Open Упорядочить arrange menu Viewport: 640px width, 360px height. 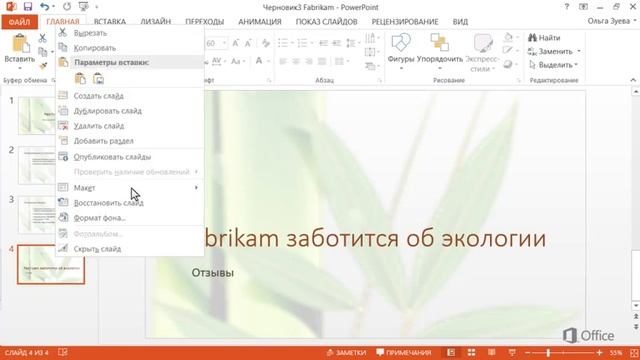(x=440, y=51)
